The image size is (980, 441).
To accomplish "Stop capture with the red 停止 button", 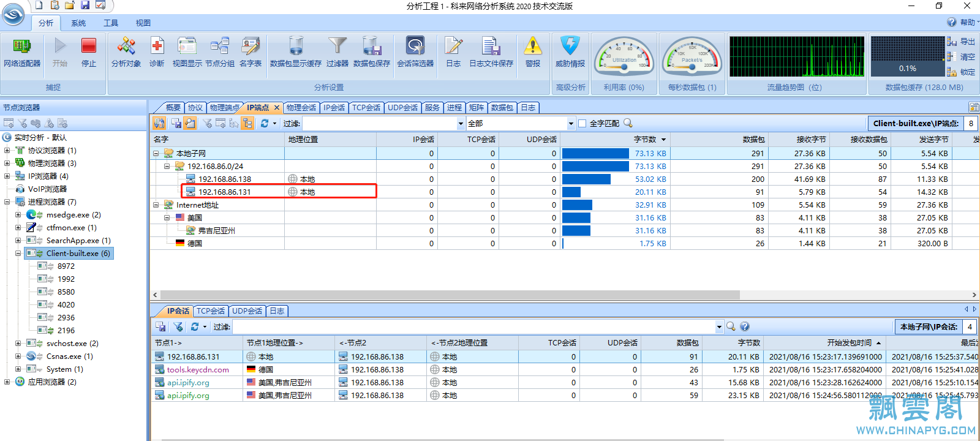I will [x=89, y=53].
